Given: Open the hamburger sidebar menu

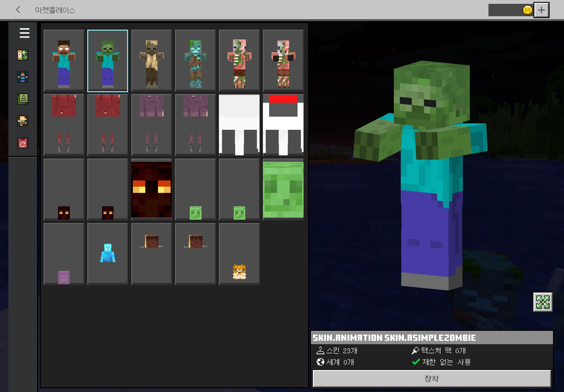Looking at the screenshot, I should tap(25, 33).
